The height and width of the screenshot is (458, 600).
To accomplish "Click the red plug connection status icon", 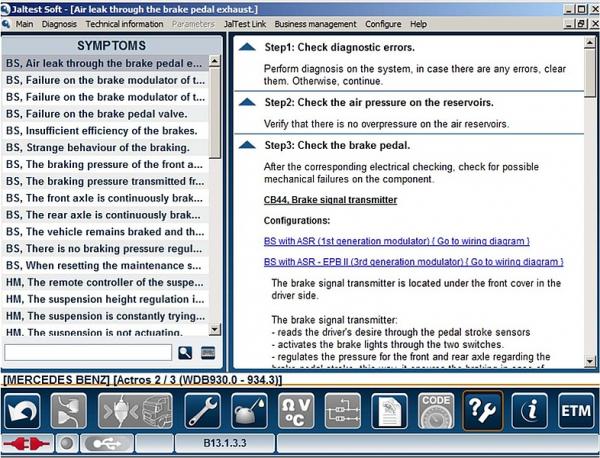I will tap(27, 443).
